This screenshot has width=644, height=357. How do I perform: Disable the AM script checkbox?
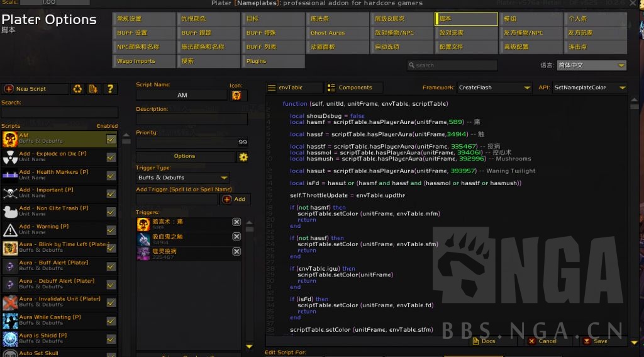tap(111, 139)
